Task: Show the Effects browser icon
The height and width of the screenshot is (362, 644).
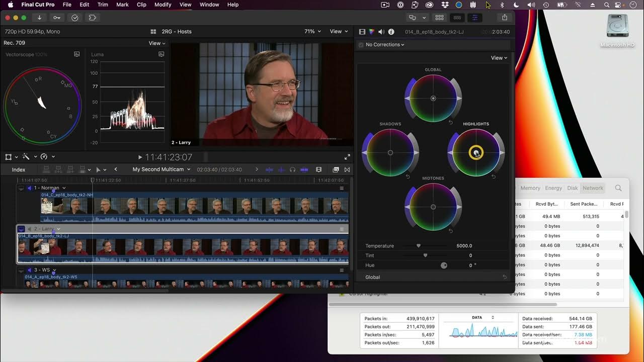Action: point(336,169)
